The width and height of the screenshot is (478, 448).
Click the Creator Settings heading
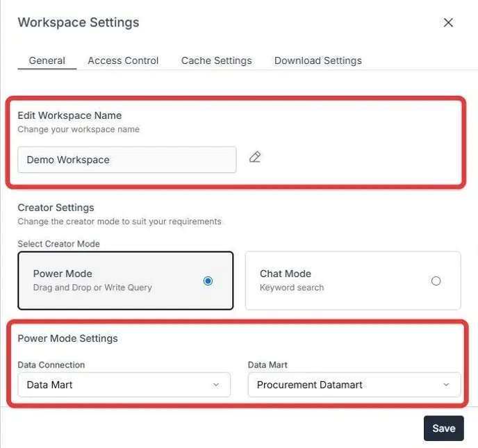[x=56, y=208]
